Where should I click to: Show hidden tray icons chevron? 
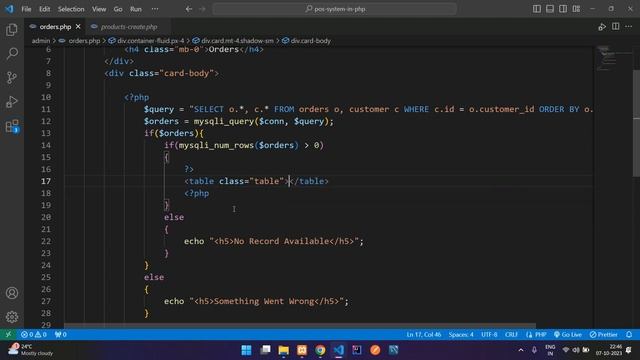[x=521, y=350]
